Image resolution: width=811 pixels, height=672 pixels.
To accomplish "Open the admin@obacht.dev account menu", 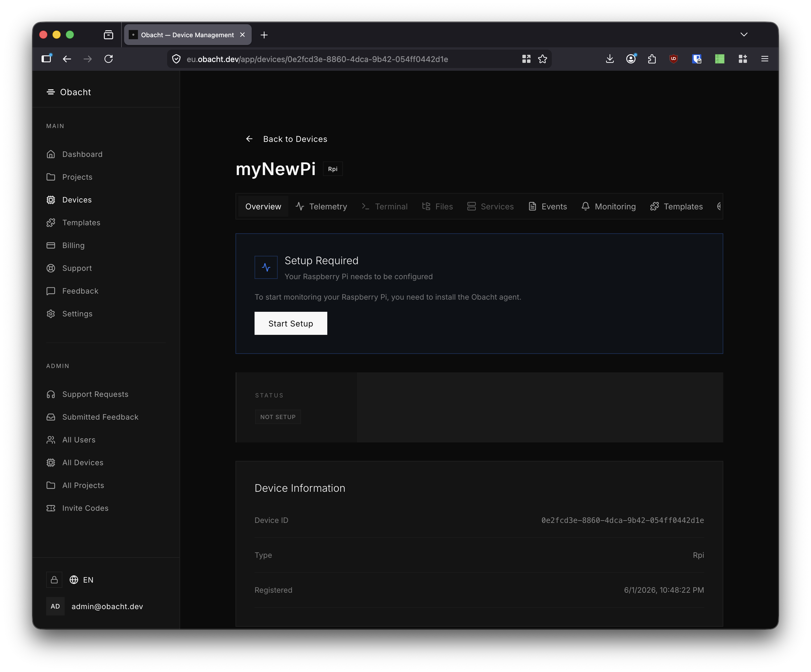I will [95, 606].
